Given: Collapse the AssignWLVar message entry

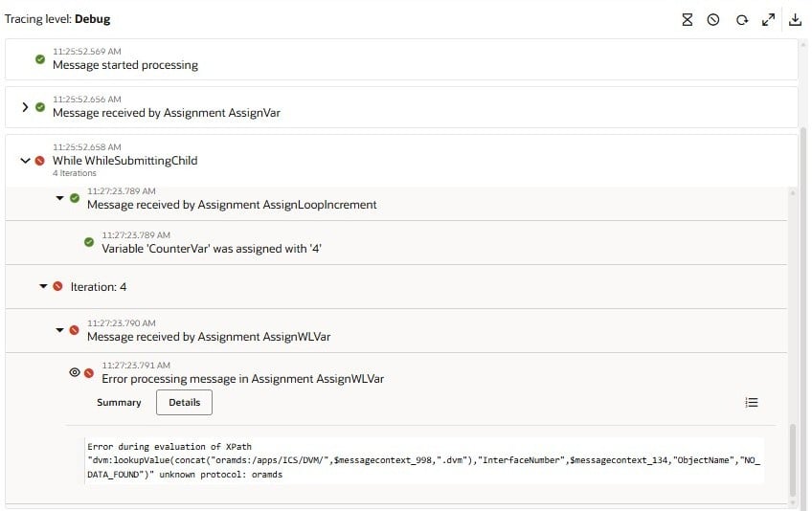Looking at the screenshot, I should point(60,330).
